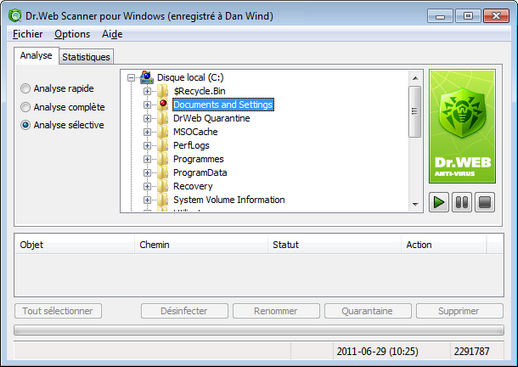Viewport: 518px width, 367px height.
Task: Click the scan progress bar
Action: click(259, 330)
